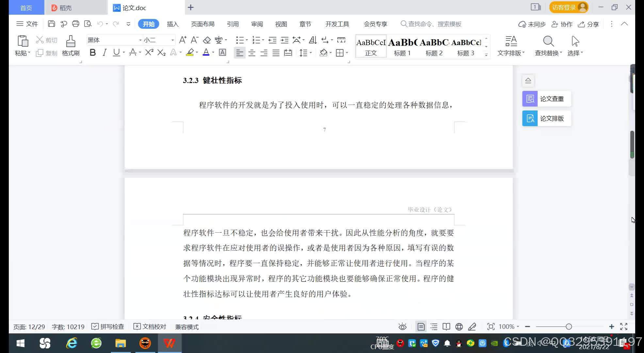This screenshot has height=353, width=644.
Task: Switch to 页面布局 page layout tab
Action: pyautogui.click(x=203, y=24)
